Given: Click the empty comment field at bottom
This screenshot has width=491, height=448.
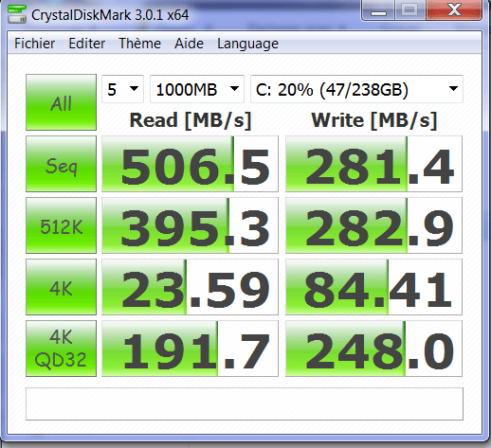Looking at the screenshot, I should [245, 404].
